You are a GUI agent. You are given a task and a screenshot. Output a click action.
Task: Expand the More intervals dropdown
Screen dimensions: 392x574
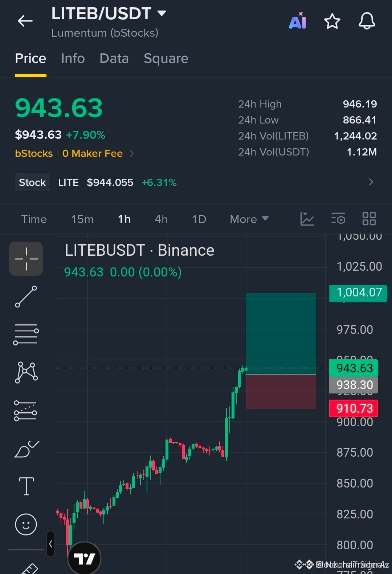[x=249, y=219]
